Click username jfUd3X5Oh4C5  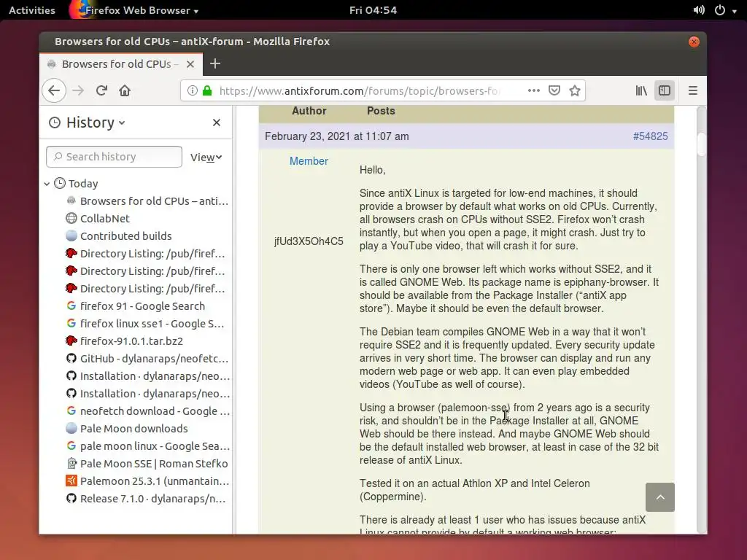pyautogui.click(x=309, y=241)
